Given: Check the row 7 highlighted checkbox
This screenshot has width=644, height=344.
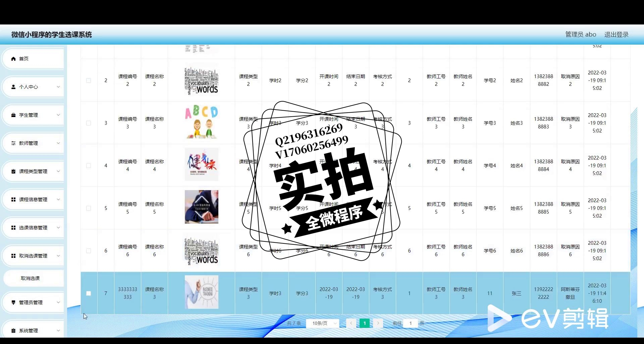Looking at the screenshot, I should pos(89,293).
